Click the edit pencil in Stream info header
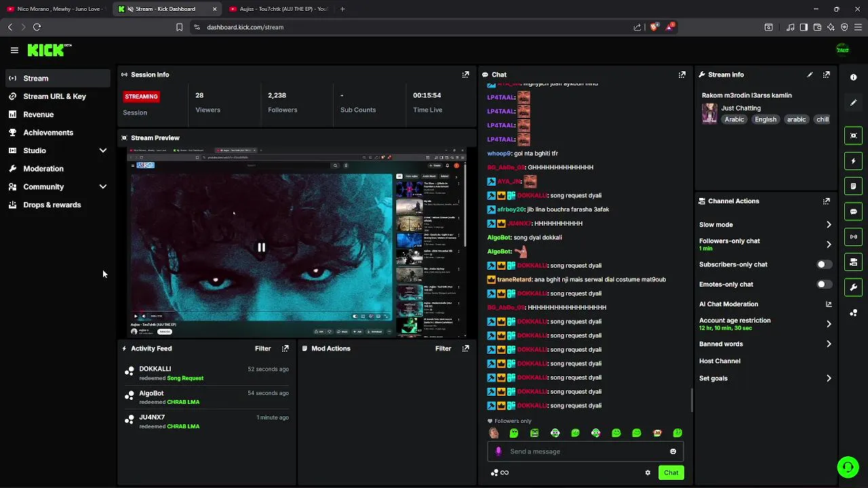868x488 pixels. point(810,75)
